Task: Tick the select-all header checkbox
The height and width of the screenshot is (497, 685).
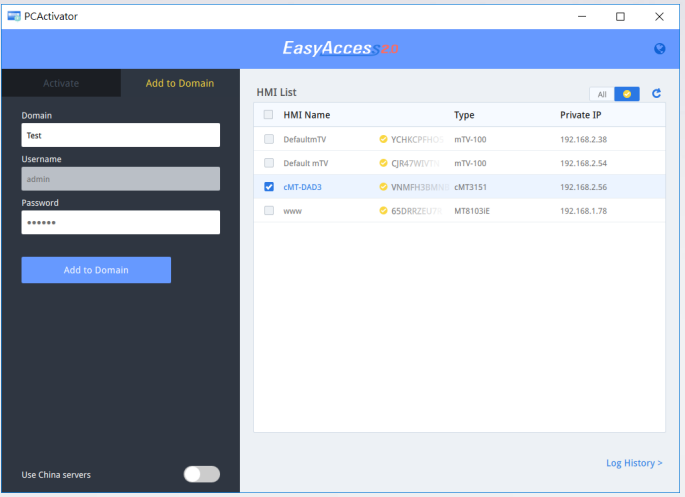Action: pos(268,114)
